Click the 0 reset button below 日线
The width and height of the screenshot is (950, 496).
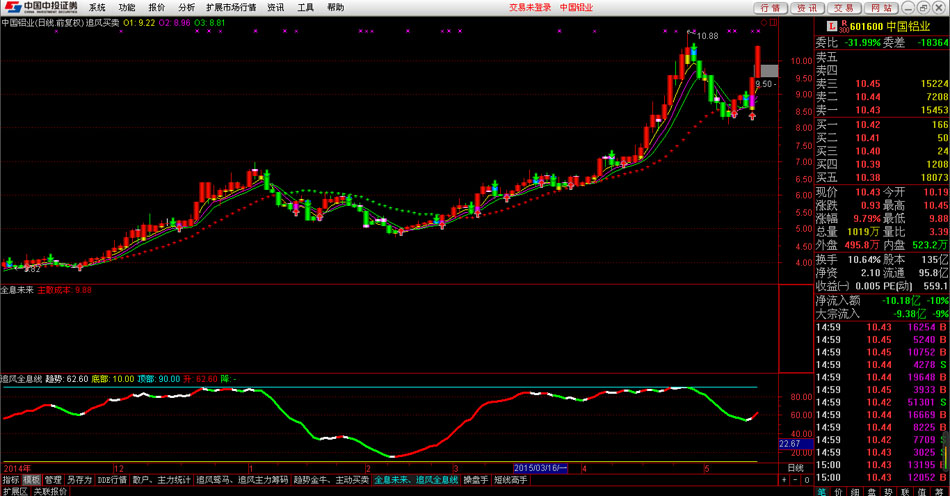point(806,480)
